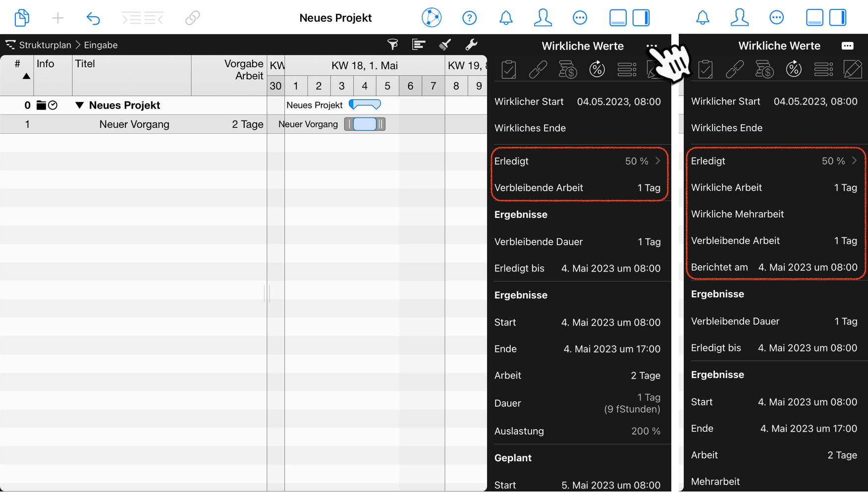Toggle the right sidebar visibility icon
Image resolution: width=868 pixels, height=493 pixels.
click(x=641, y=17)
